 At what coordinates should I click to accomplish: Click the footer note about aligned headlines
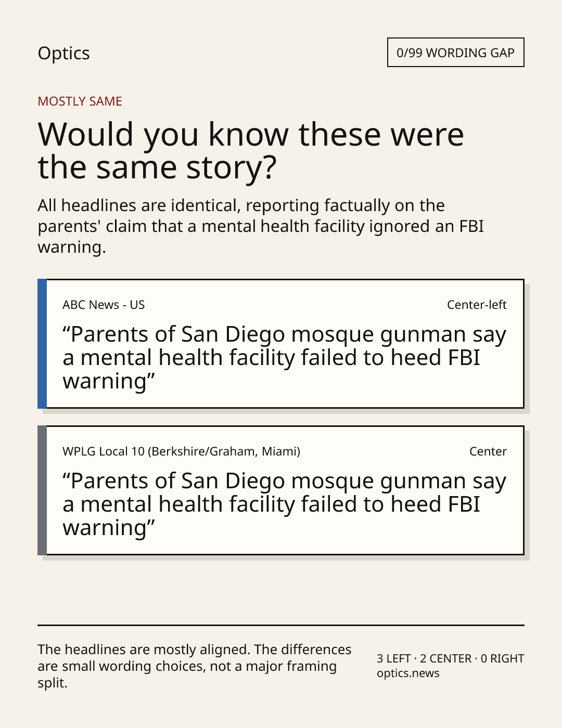pyautogui.click(x=194, y=666)
